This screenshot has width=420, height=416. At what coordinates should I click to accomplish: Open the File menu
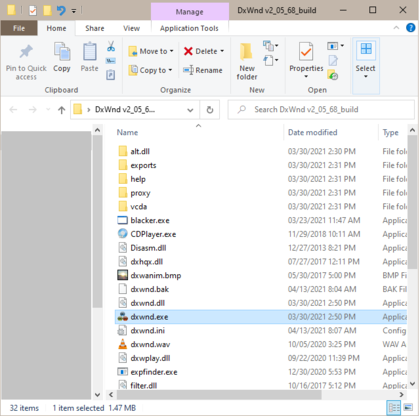[19, 28]
